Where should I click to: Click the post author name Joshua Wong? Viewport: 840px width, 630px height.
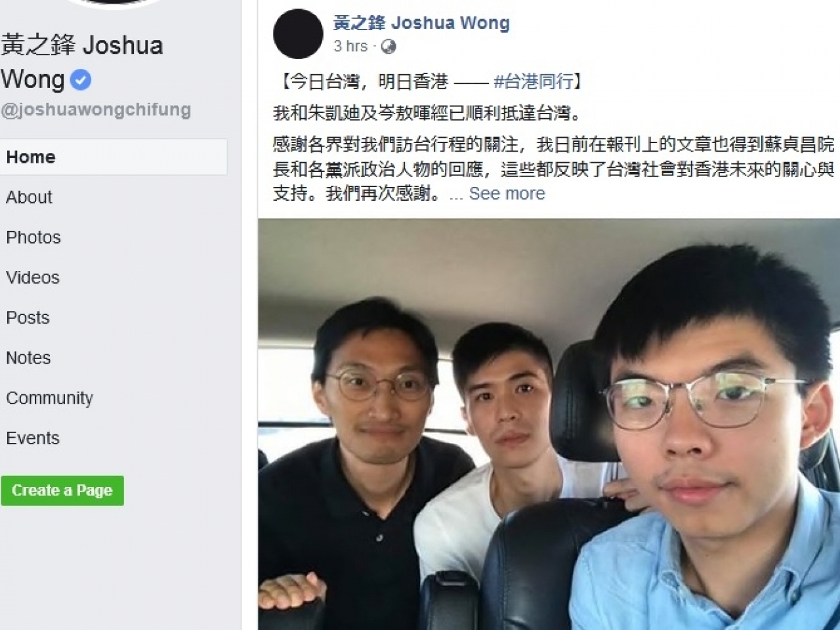[421, 23]
